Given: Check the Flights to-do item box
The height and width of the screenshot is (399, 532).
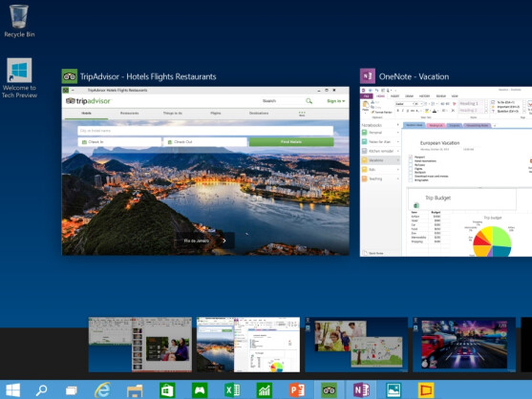Looking at the screenshot, I should (x=411, y=169).
